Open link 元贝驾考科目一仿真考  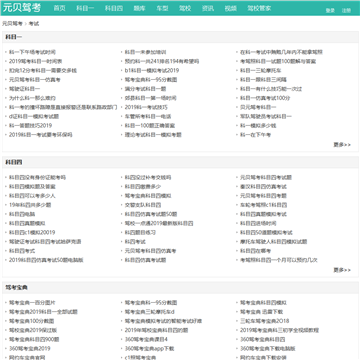[x=35, y=80]
